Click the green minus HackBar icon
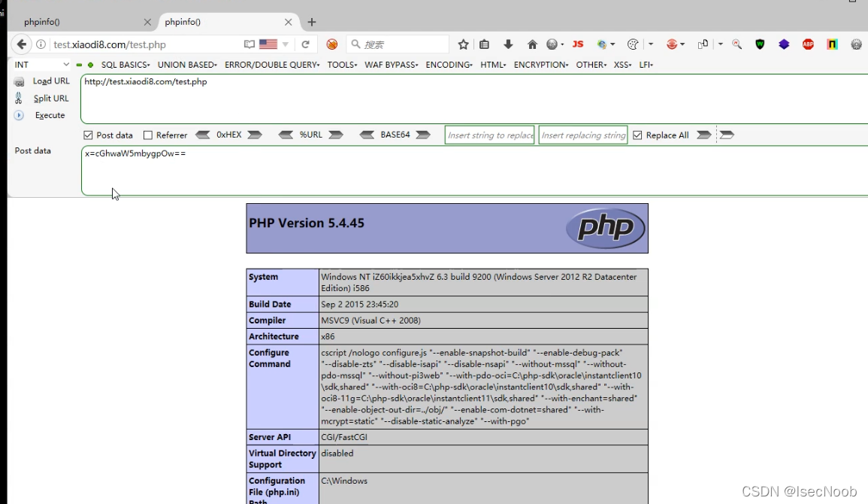Screen dimensions: 868x504 pos(79,65)
